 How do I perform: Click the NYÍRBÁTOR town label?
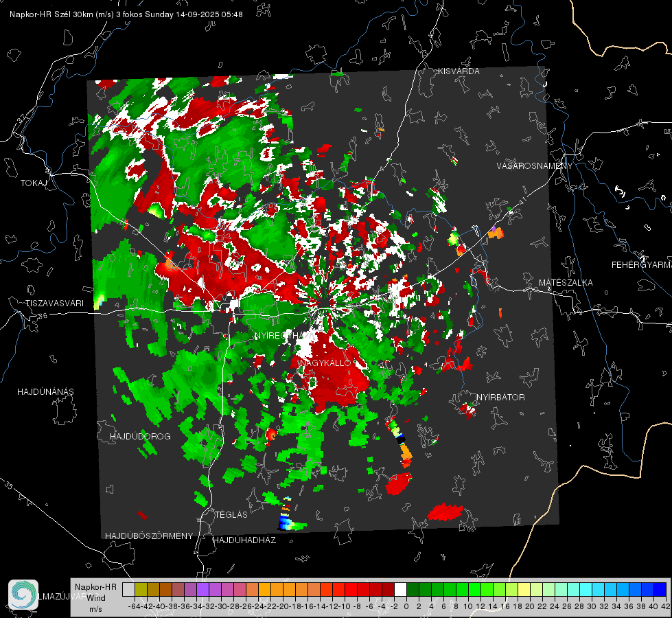pyautogui.click(x=500, y=397)
